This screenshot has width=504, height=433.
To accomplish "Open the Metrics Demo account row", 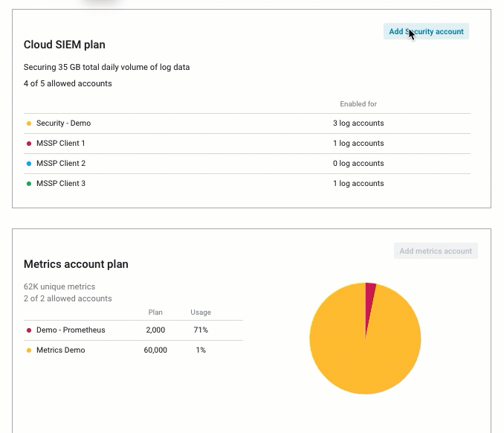I will pyautogui.click(x=60, y=350).
